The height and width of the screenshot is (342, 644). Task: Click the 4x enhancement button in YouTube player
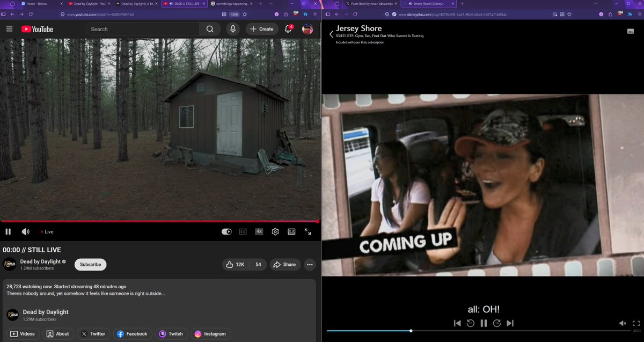(x=259, y=231)
